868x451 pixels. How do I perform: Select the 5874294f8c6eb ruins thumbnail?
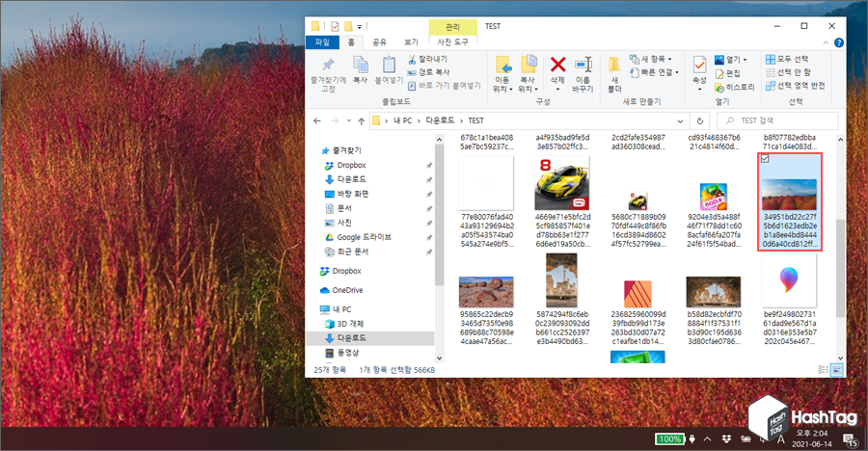[561, 280]
